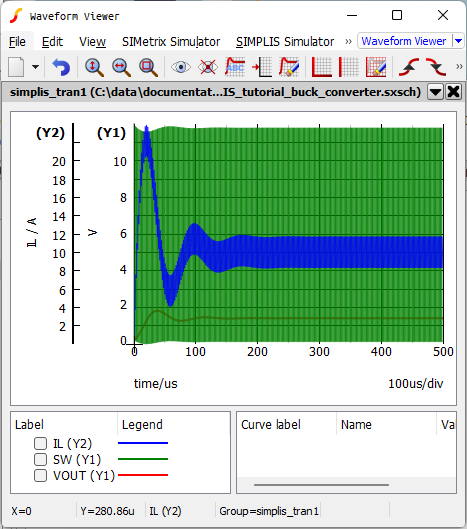467x529 pixels.
Task: Click the new graph sheet icon
Action: click(16, 67)
